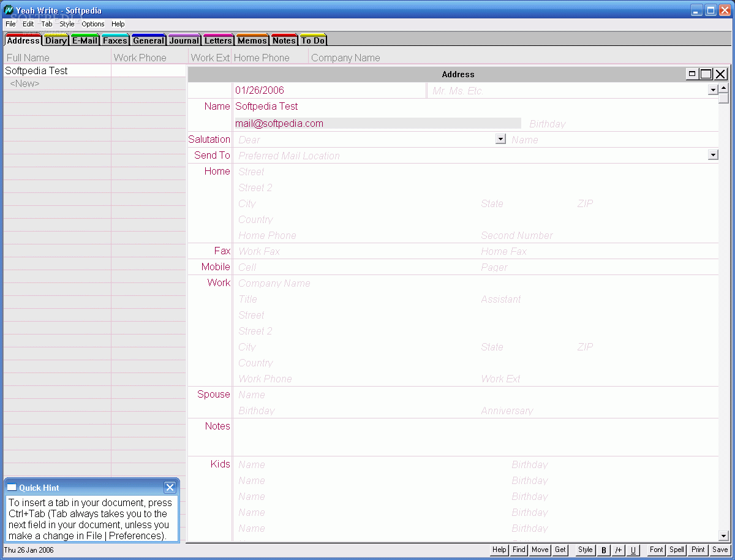
Task: Close the Address panel with its X icon
Action: (721, 74)
